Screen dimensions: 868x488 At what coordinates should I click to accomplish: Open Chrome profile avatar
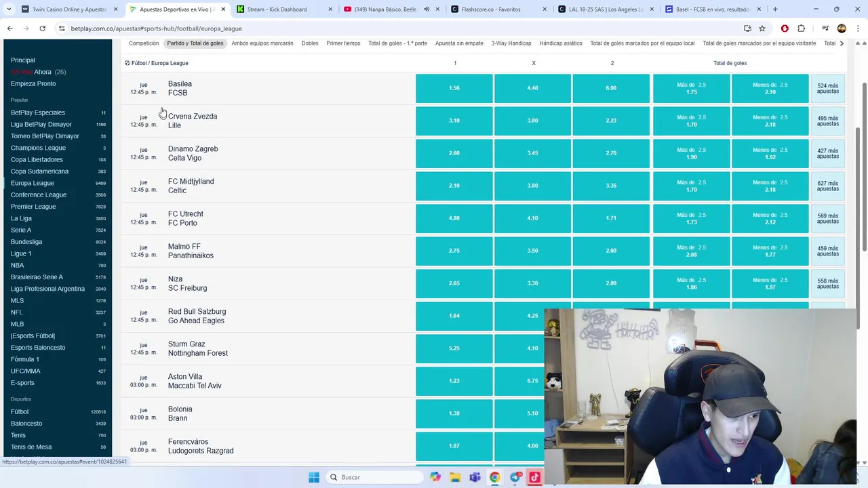pyautogui.click(x=842, y=28)
